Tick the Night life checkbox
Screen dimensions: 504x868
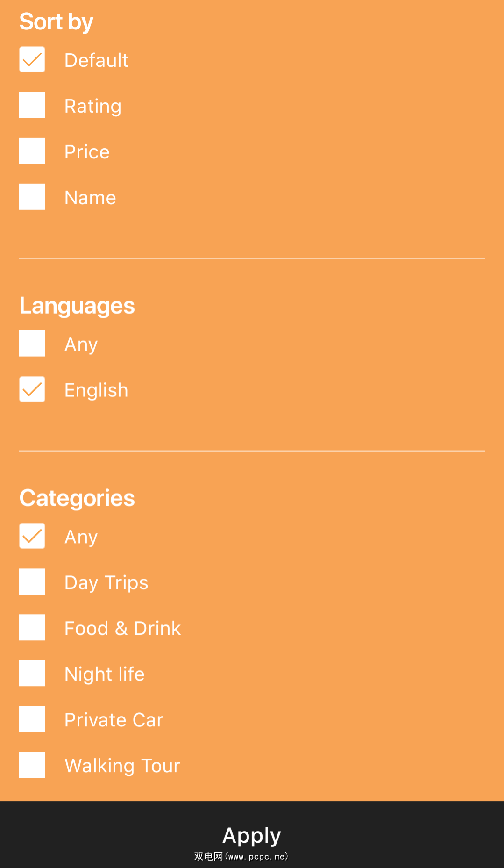click(x=32, y=674)
